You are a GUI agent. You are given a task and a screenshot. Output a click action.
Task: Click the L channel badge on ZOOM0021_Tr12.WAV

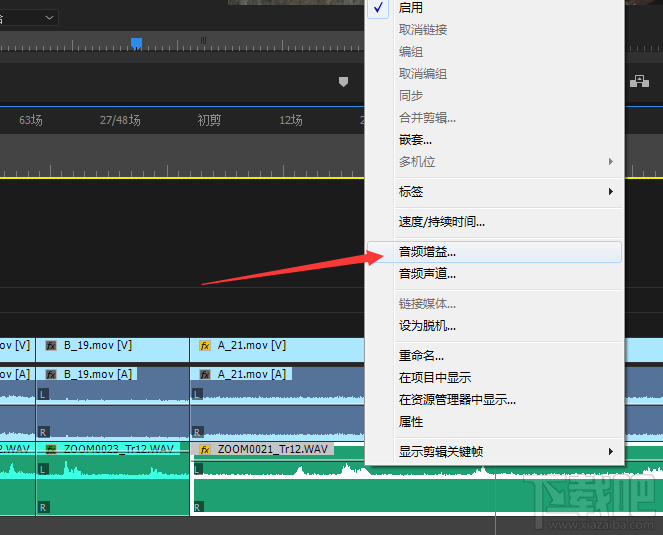(197, 469)
